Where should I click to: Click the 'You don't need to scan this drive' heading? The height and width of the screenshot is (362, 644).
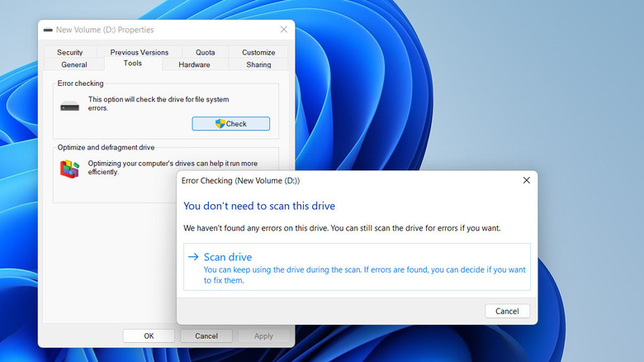[x=259, y=206]
